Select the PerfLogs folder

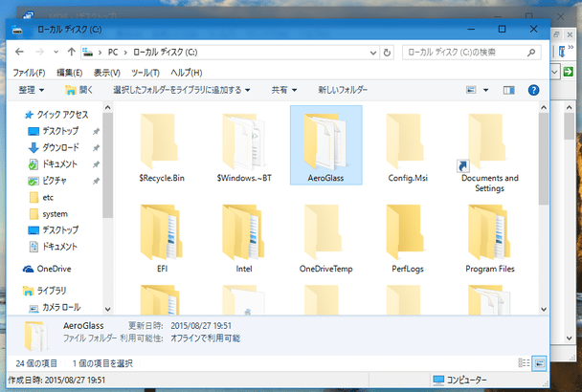pos(408,238)
